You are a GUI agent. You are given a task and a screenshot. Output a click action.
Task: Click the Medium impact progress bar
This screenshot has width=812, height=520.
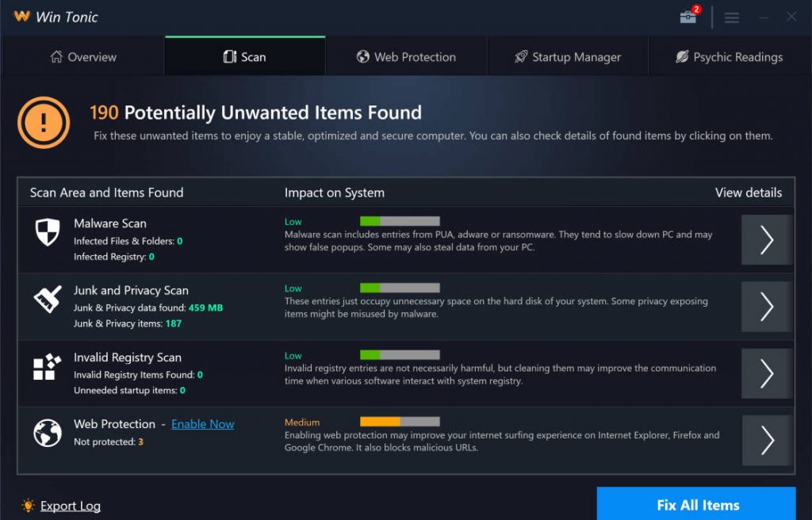tap(400, 422)
